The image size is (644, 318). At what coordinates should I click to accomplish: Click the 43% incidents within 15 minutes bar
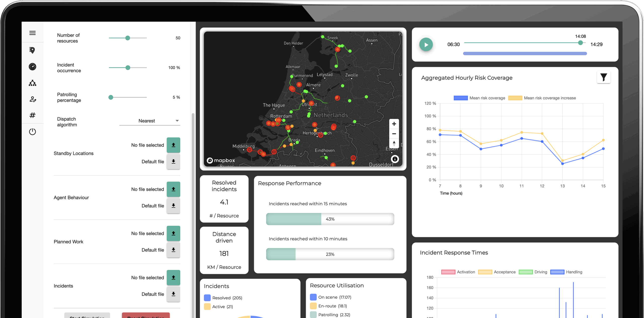point(330,219)
